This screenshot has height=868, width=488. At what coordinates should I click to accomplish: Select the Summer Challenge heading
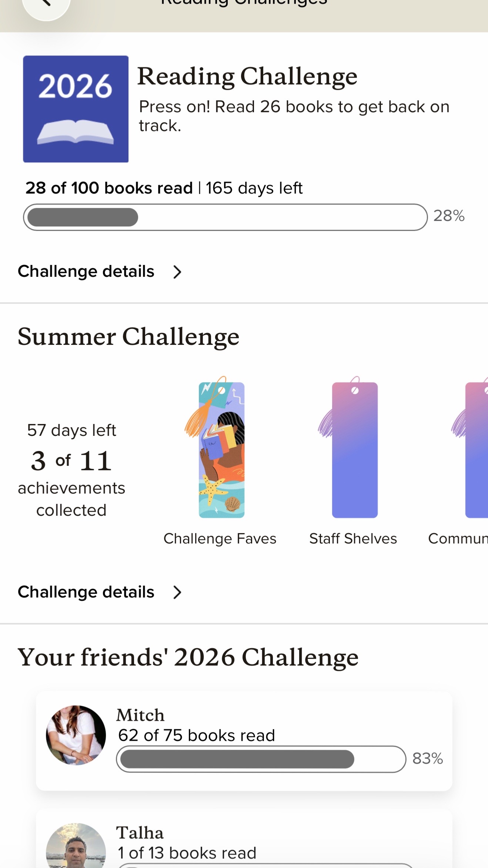[x=128, y=337]
